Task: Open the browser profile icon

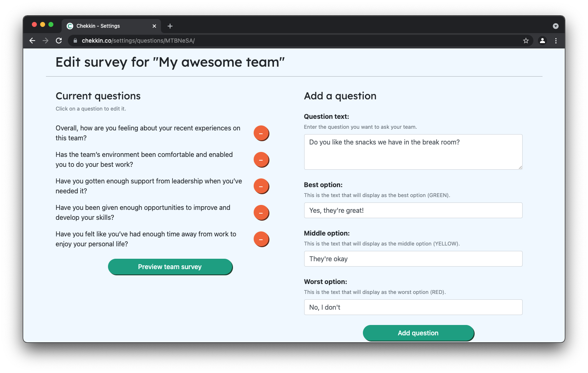Action: point(542,41)
